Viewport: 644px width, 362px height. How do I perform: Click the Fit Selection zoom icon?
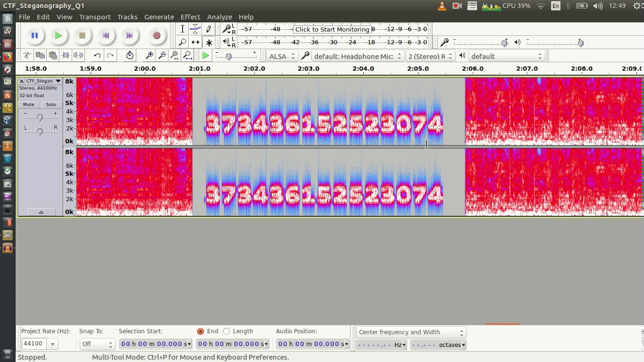(x=175, y=55)
